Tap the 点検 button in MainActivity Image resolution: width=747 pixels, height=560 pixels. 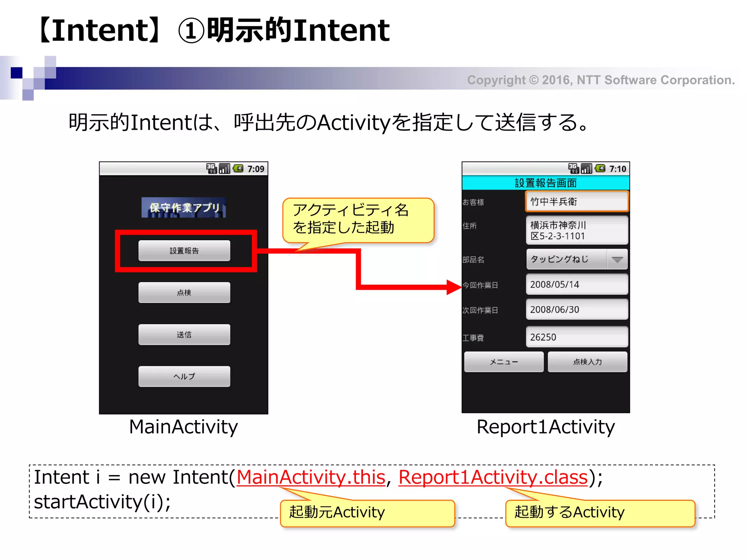pyautogui.click(x=184, y=292)
